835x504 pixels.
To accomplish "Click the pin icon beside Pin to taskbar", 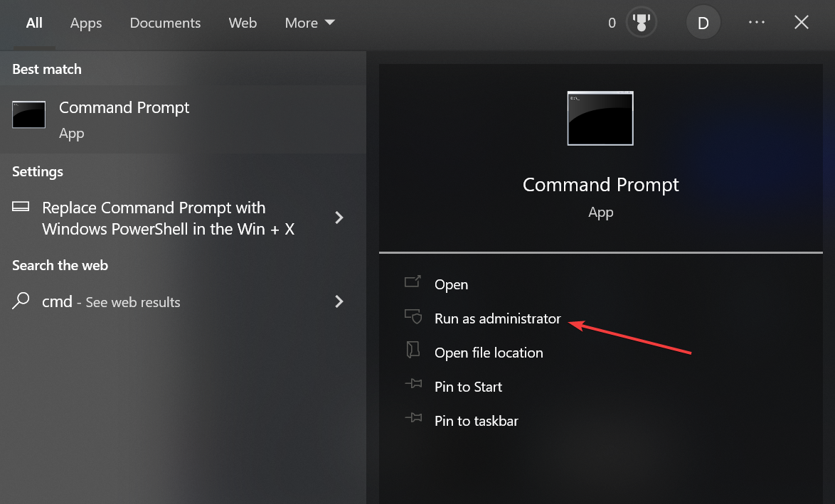I will (x=413, y=419).
